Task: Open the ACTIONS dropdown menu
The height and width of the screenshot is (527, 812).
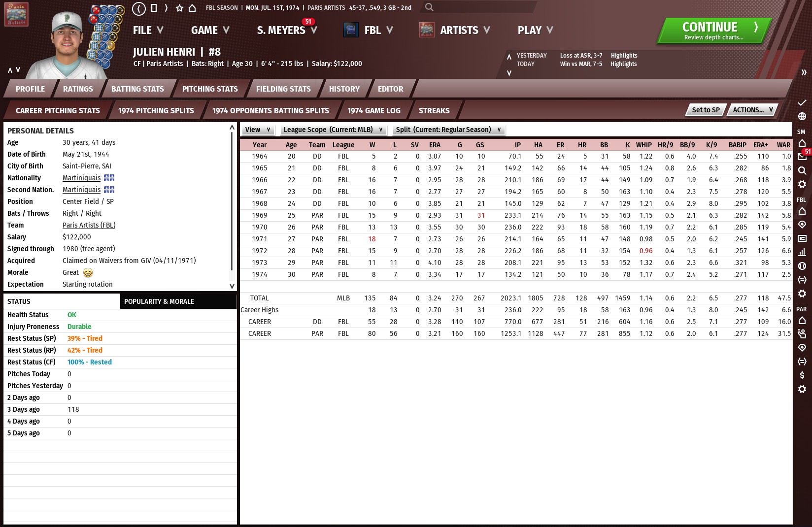Action: coord(752,110)
